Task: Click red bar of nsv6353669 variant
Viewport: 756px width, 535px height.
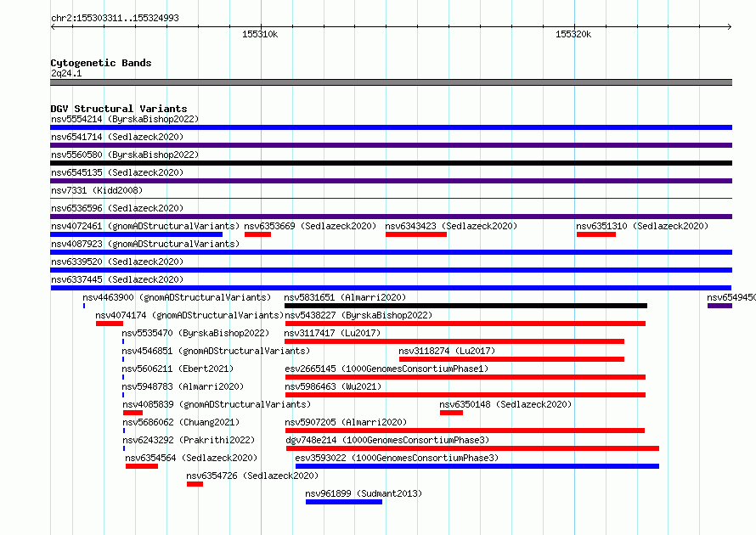Action: (x=258, y=234)
